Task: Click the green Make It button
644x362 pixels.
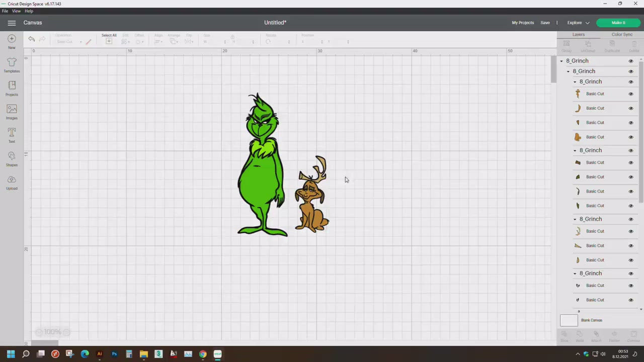Action: (x=618, y=23)
